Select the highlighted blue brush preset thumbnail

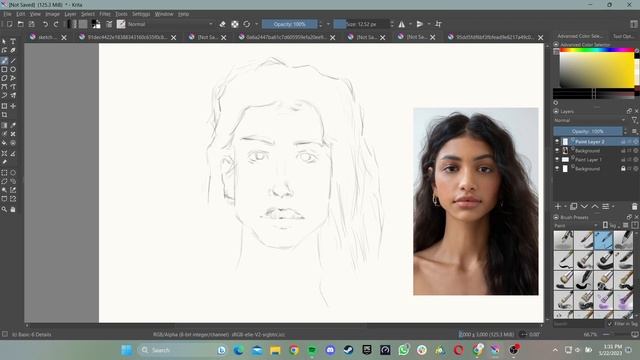604,240
